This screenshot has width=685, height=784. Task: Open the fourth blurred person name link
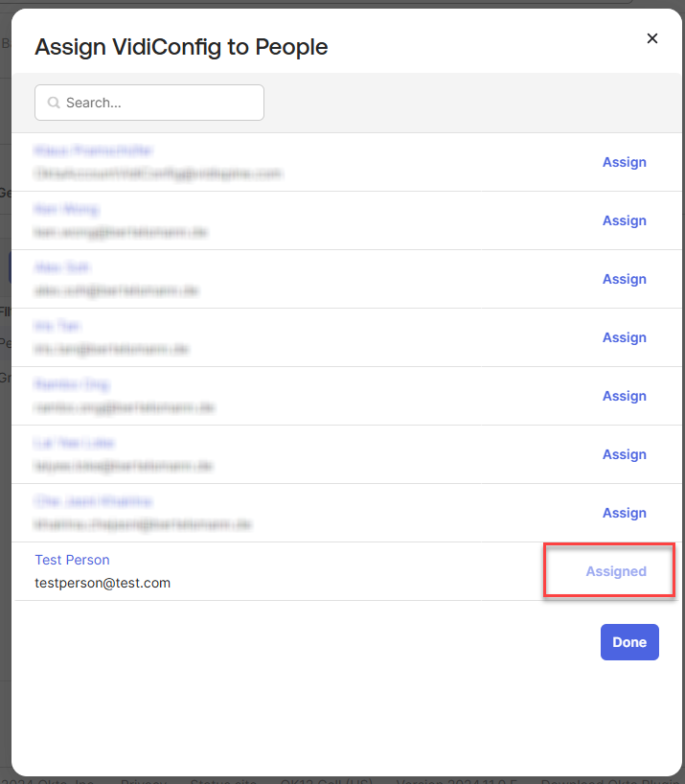[57, 326]
